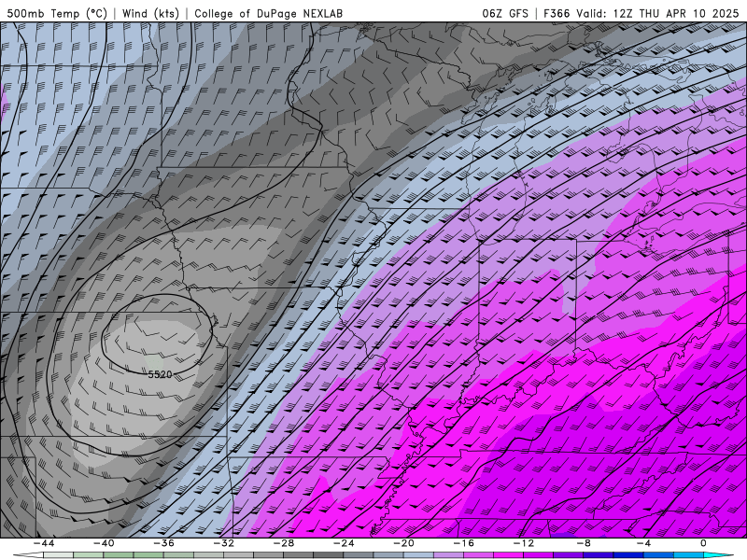Viewport: 747px width, 560px height.
Task: Click the "06Z GFS" model run label
Action: click(505, 13)
